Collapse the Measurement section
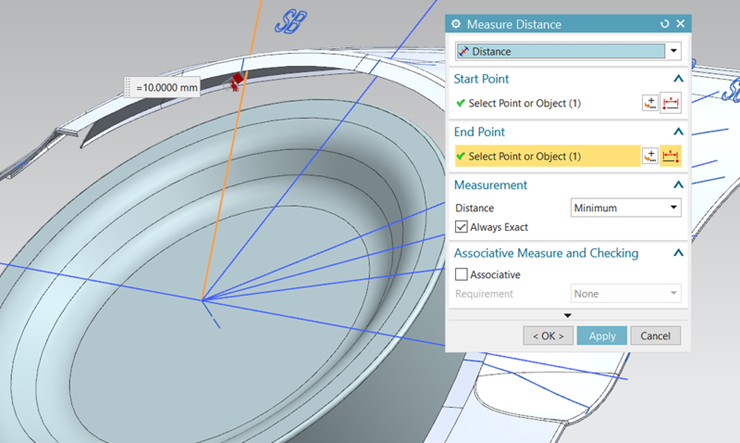 point(678,185)
